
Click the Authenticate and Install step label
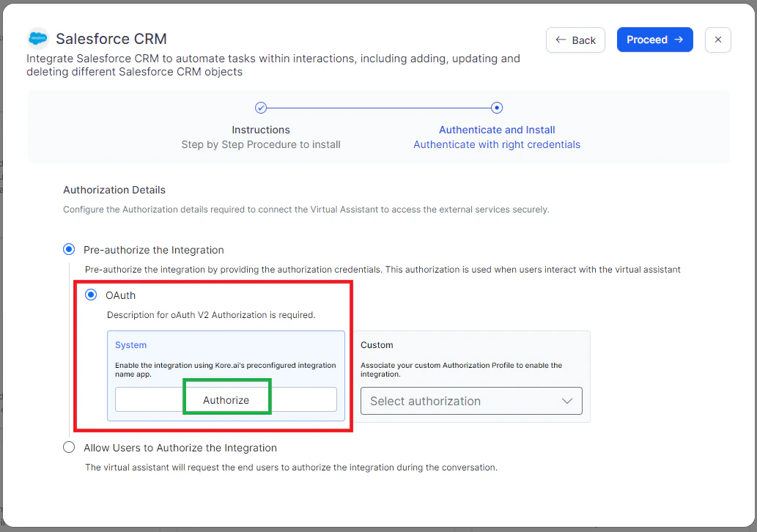497,130
